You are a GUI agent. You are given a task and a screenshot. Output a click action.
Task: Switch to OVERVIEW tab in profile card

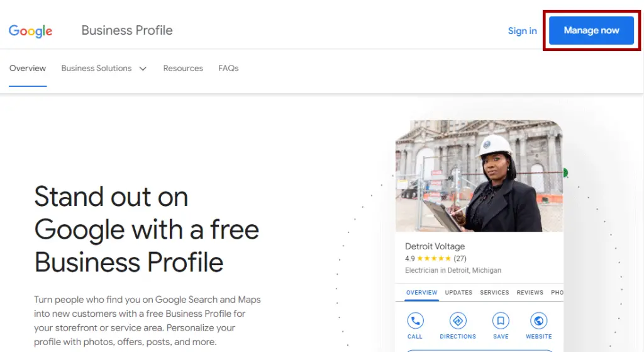coord(421,292)
